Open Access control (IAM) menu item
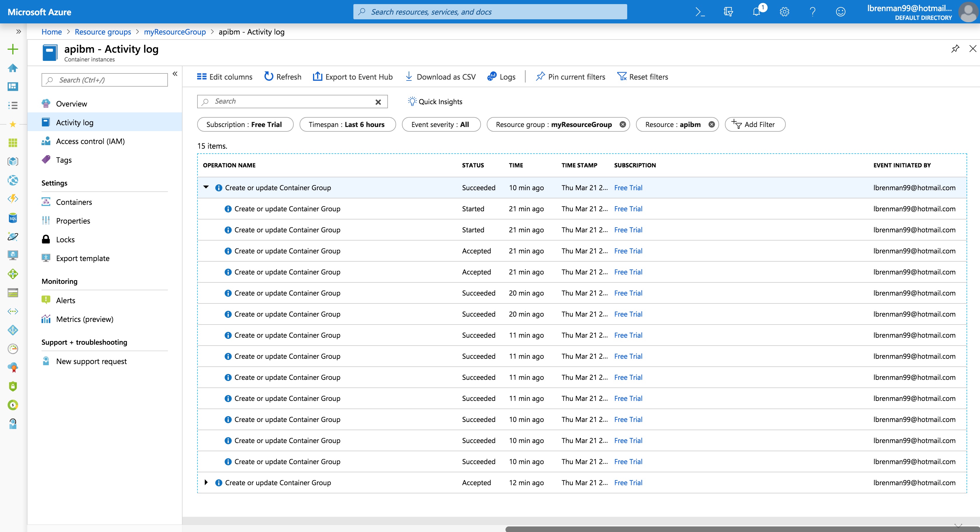The width and height of the screenshot is (980, 532). click(x=90, y=141)
